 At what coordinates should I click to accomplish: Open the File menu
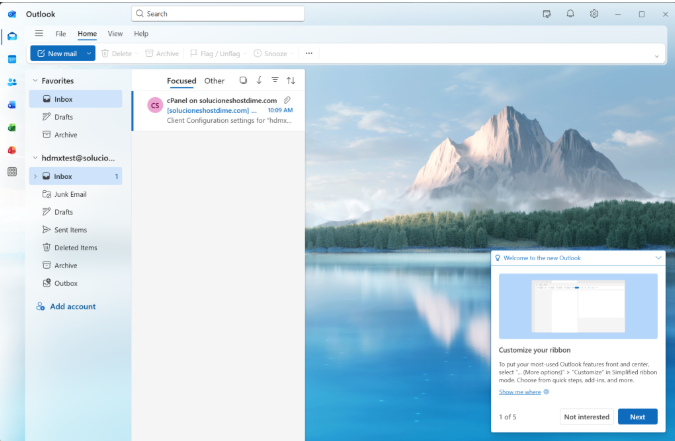click(x=61, y=33)
